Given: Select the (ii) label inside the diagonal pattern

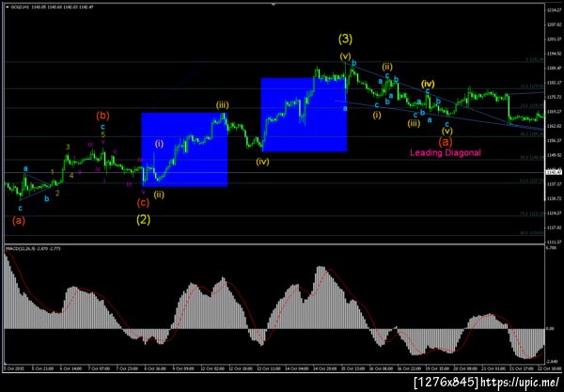Looking at the screenshot, I should [387, 67].
